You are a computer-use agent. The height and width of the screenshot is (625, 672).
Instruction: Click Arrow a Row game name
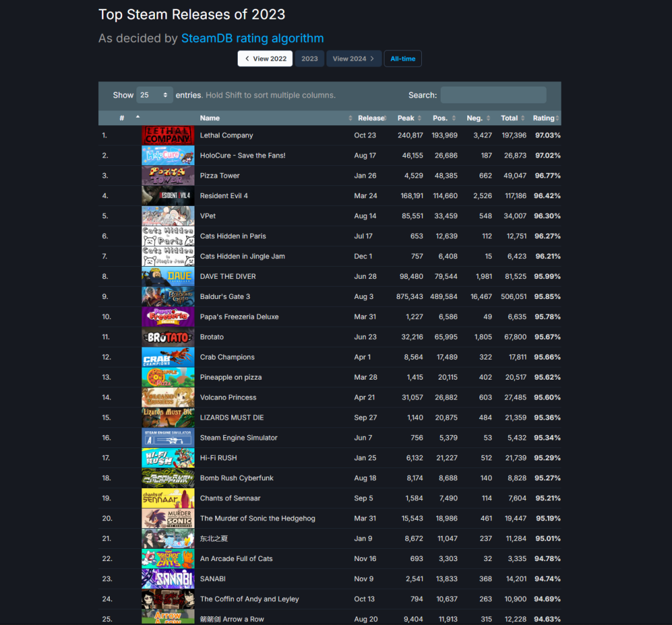point(232,619)
